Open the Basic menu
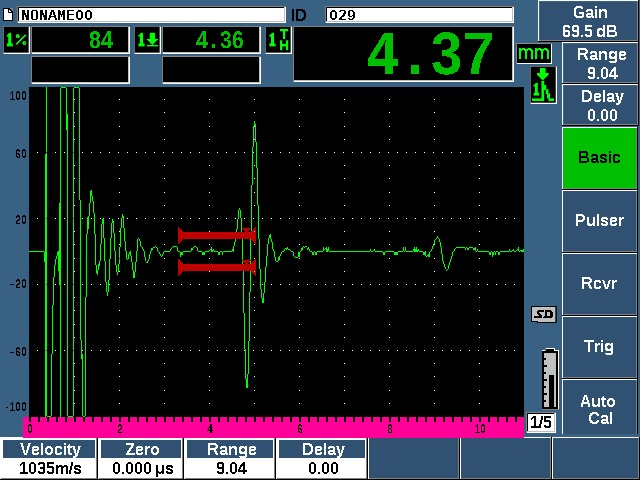The image size is (640, 480). (599, 158)
